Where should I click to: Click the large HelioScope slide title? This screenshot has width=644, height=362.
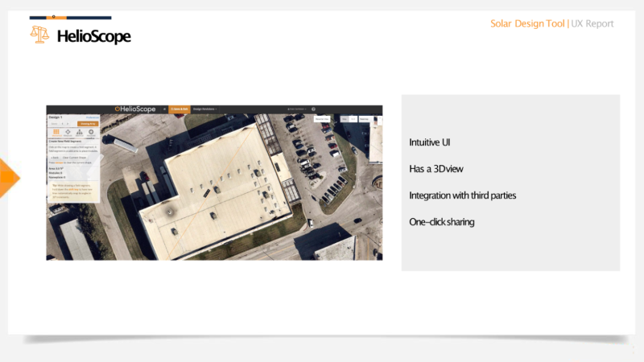coord(94,36)
